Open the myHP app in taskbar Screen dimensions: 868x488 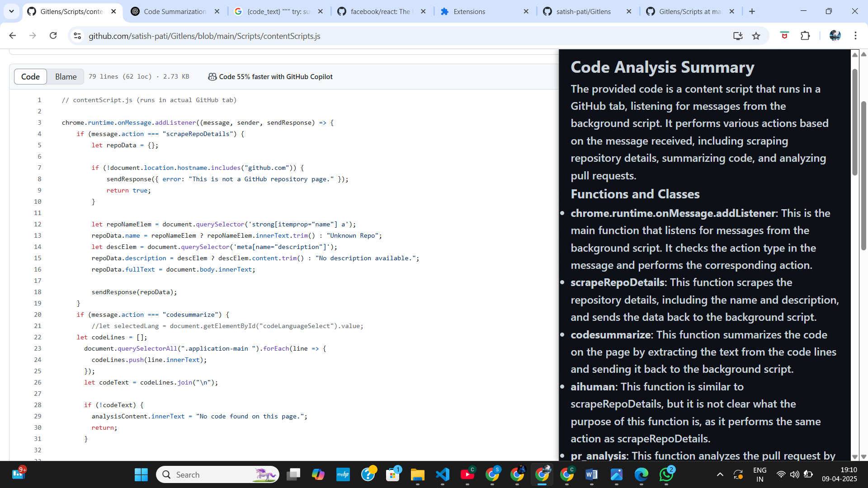point(343,474)
